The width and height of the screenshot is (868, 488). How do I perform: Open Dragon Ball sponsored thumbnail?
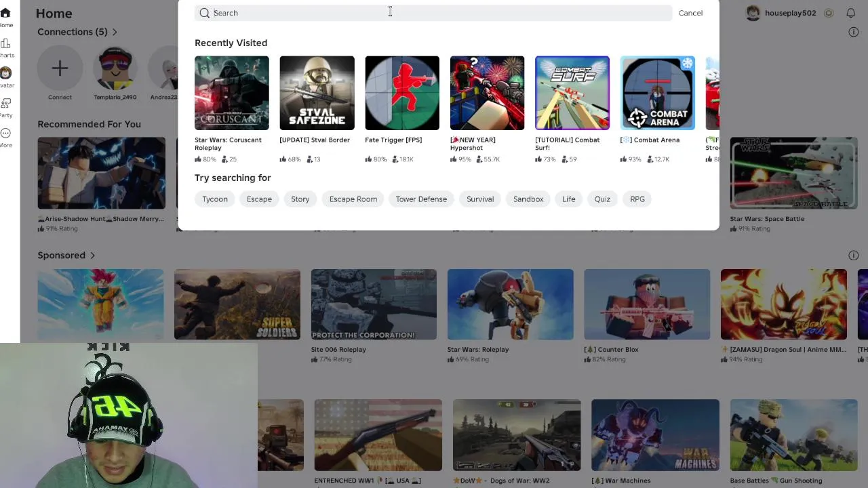[100, 304]
